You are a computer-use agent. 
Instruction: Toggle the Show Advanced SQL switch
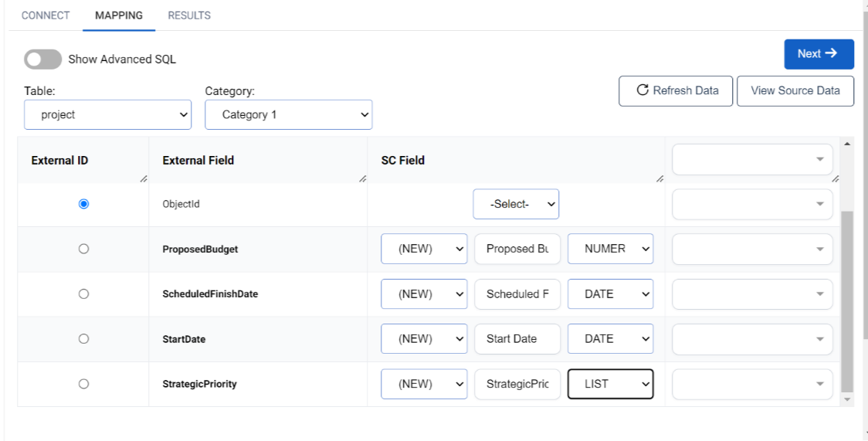click(42, 59)
